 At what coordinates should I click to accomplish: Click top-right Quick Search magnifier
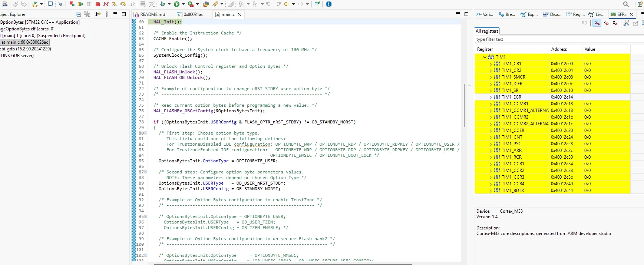pos(626,4)
